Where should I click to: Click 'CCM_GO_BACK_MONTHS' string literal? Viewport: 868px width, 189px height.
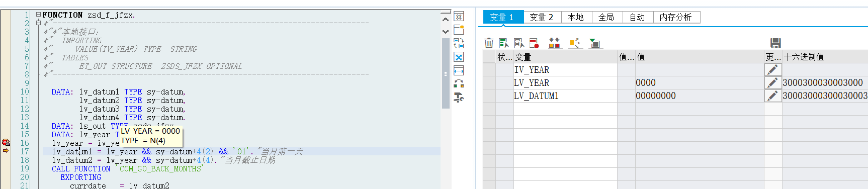[x=159, y=168]
